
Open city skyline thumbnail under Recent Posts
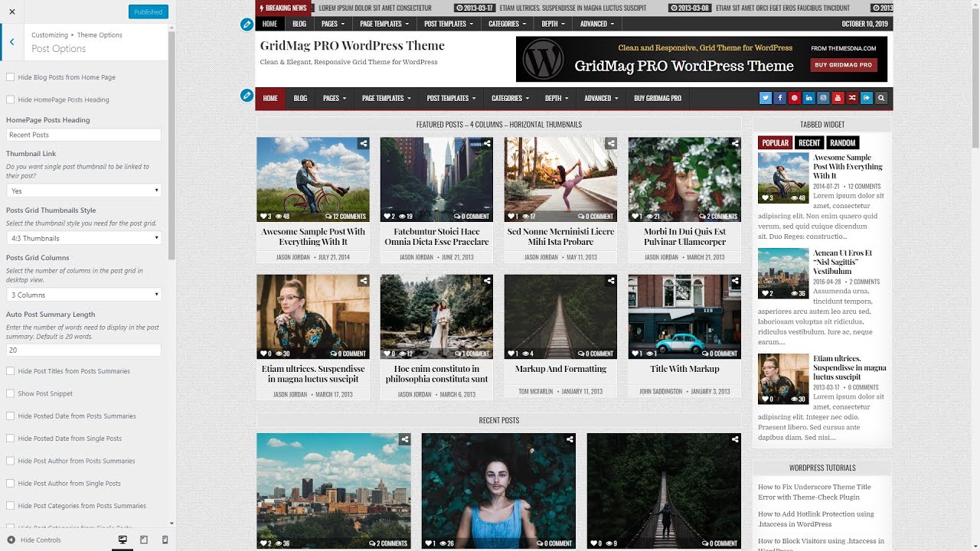(x=333, y=491)
